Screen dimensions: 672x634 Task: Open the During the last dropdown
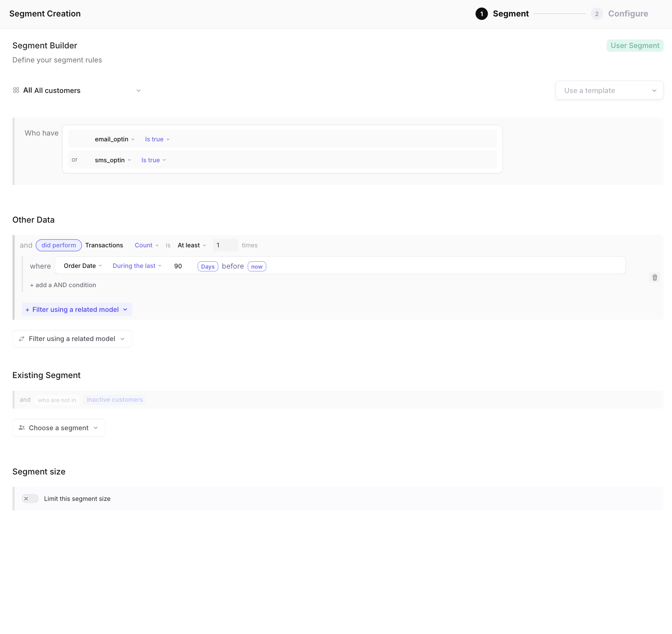pos(137,266)
